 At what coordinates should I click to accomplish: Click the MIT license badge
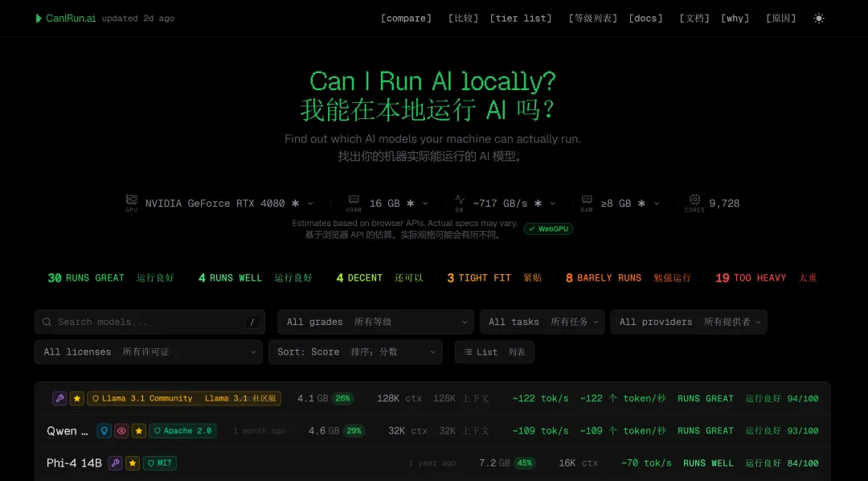pyautogui.click(x=159, y=462)
